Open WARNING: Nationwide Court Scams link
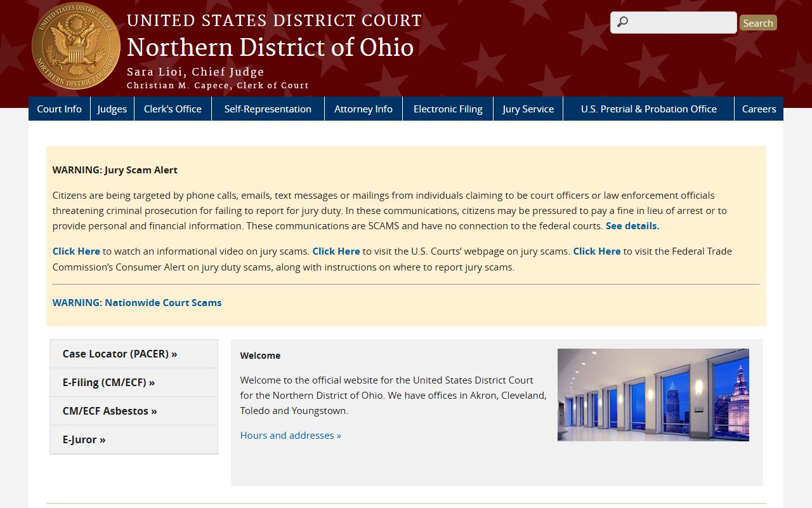The image size is (812, 508). pyautogui.click(x=137, y=302)
